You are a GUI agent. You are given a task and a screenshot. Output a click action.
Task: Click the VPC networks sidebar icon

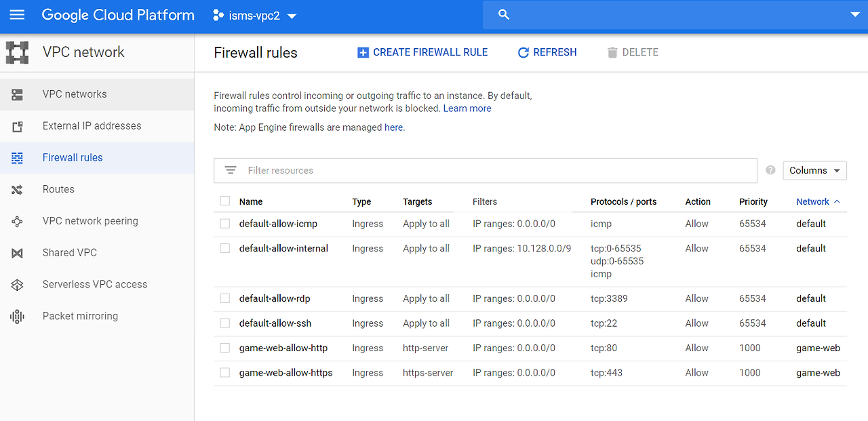[x=17, y=94]
